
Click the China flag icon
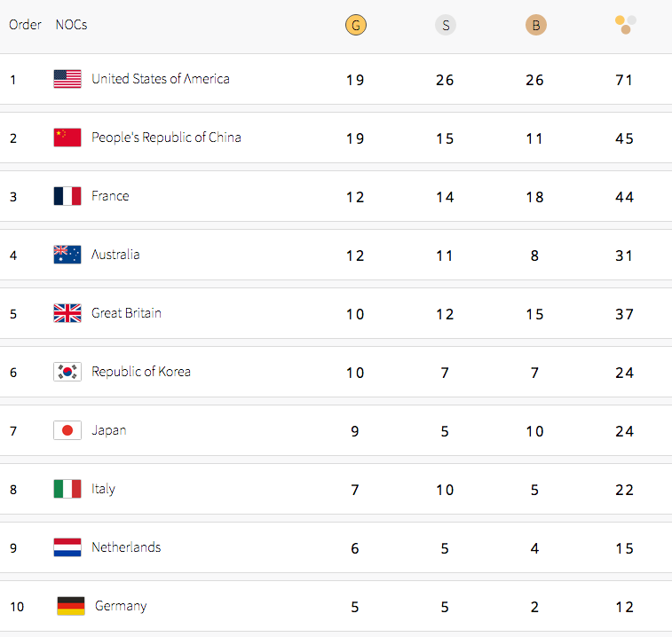click(x=67, y=138)
